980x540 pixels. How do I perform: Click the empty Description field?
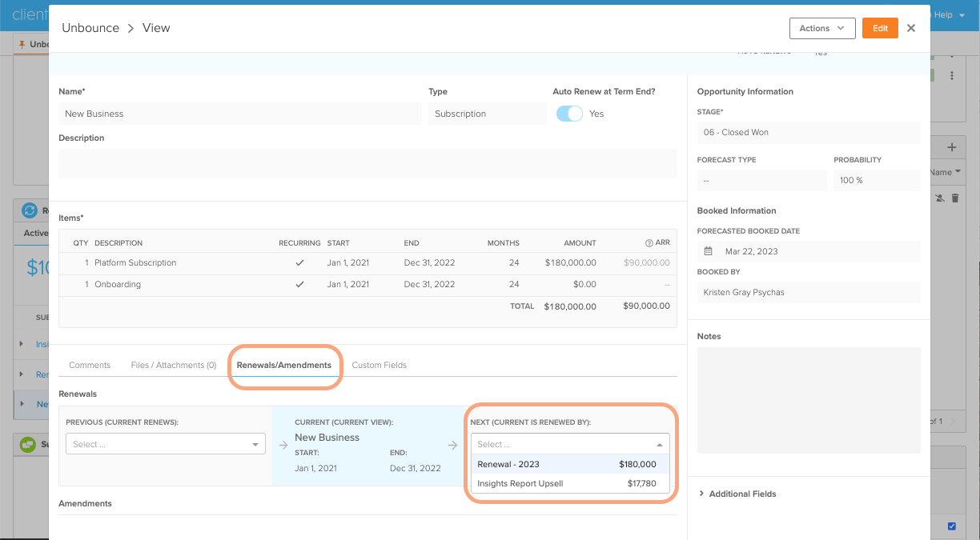pos(368,163)
